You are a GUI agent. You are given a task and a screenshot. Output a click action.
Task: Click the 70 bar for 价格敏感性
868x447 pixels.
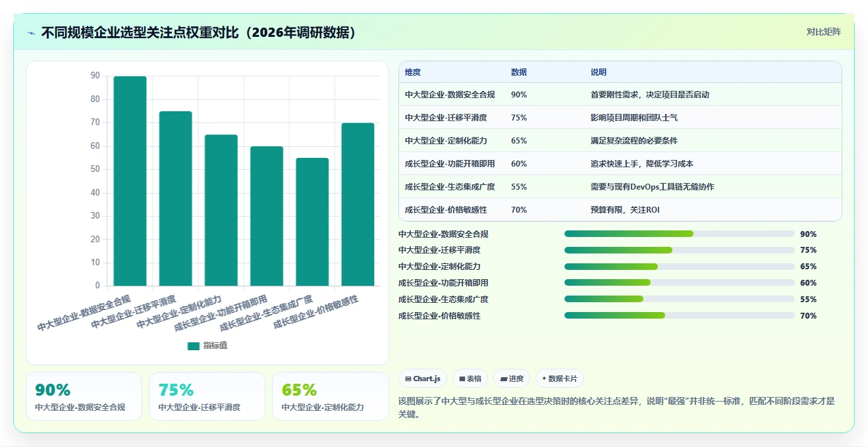pos(358,204)
